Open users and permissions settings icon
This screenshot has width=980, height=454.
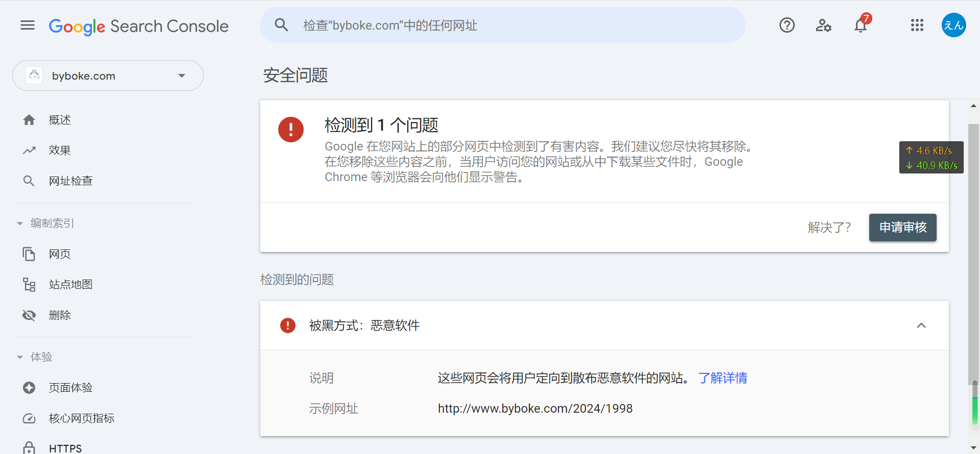tap(823, 25)
